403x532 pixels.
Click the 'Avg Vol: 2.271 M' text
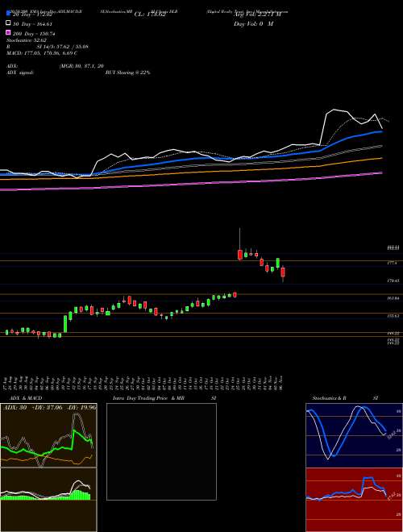(257, 15)
